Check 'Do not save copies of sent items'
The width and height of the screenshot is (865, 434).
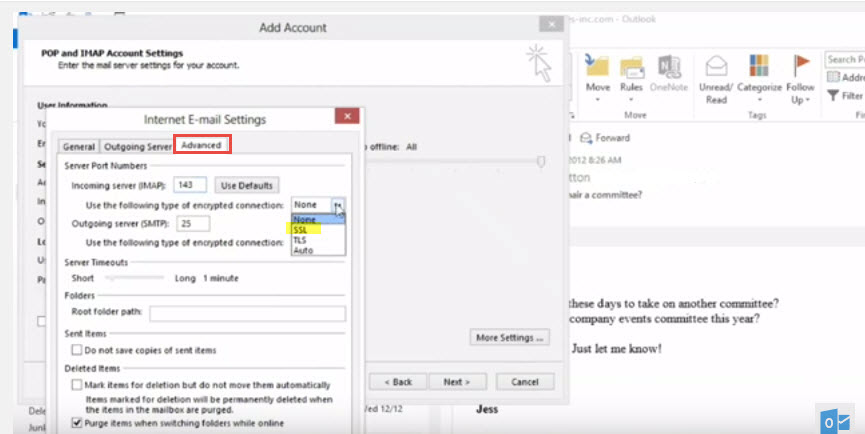point(77,350)
